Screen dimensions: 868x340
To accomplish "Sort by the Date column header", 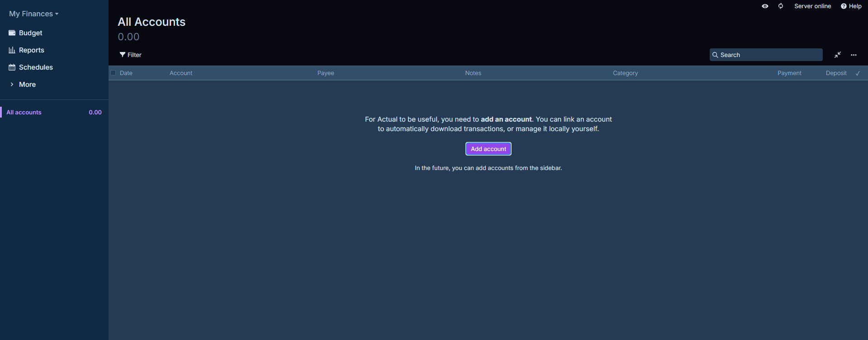I will [126, 73].
